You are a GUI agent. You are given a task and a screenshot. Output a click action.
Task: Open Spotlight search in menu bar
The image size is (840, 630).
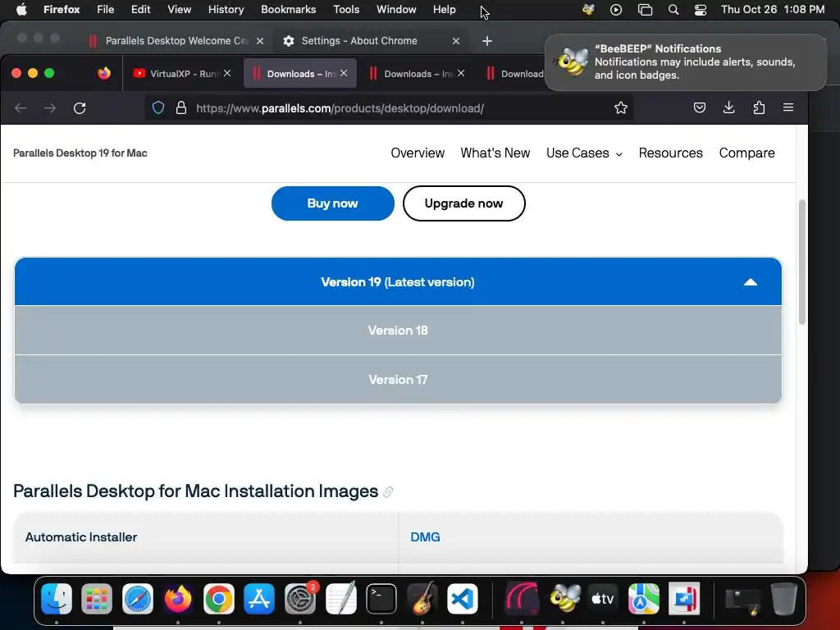point(673,10)
